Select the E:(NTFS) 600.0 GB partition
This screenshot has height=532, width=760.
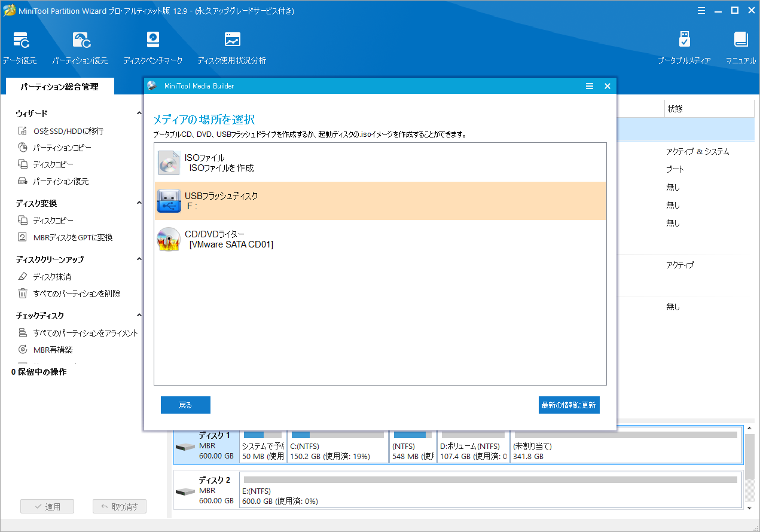point(490,491)
